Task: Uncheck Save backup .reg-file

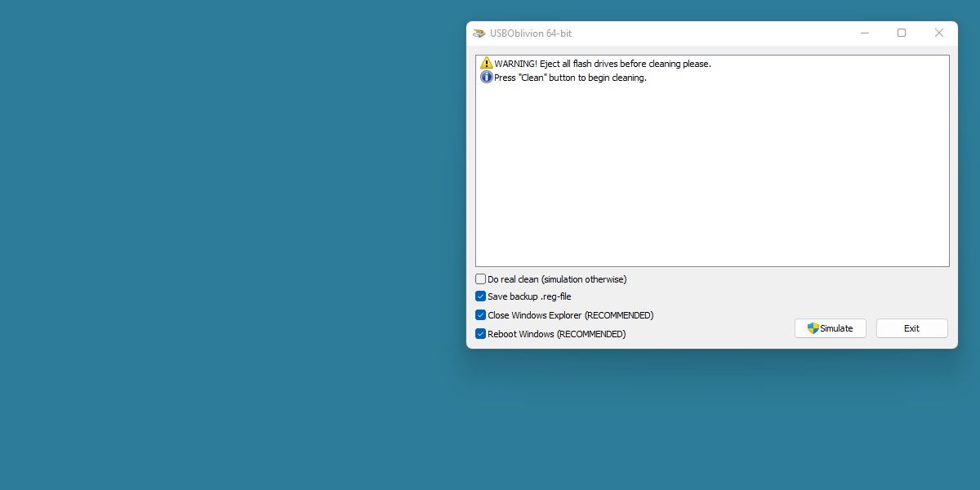Action: pyautogui.click(x=481, y=296)
